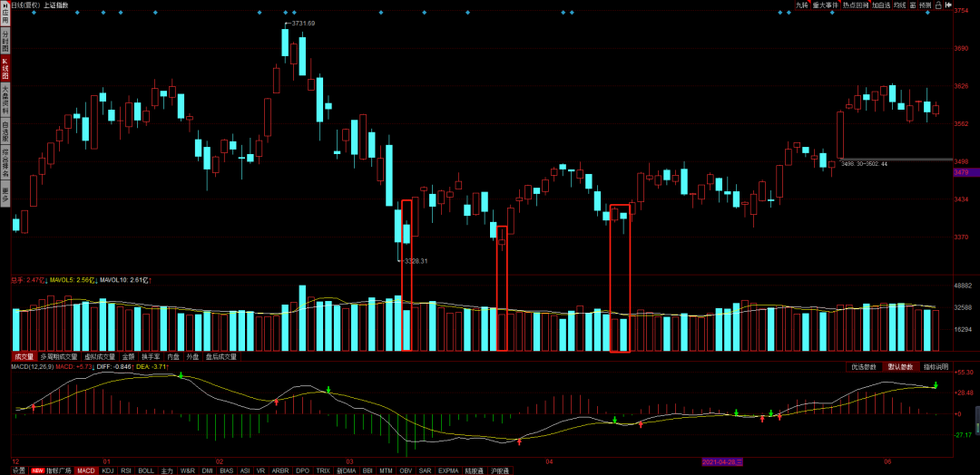Switch to the 陆股通 indicator
The width and height of the screenshot is (980, 475).
coord(475,470)
